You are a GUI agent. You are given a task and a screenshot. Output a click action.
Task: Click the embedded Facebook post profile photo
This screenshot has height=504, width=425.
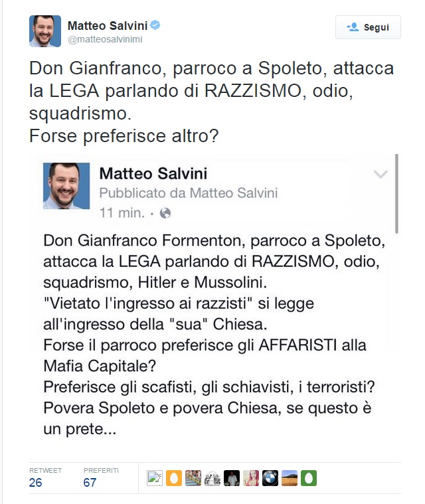(x=66, y=186)
